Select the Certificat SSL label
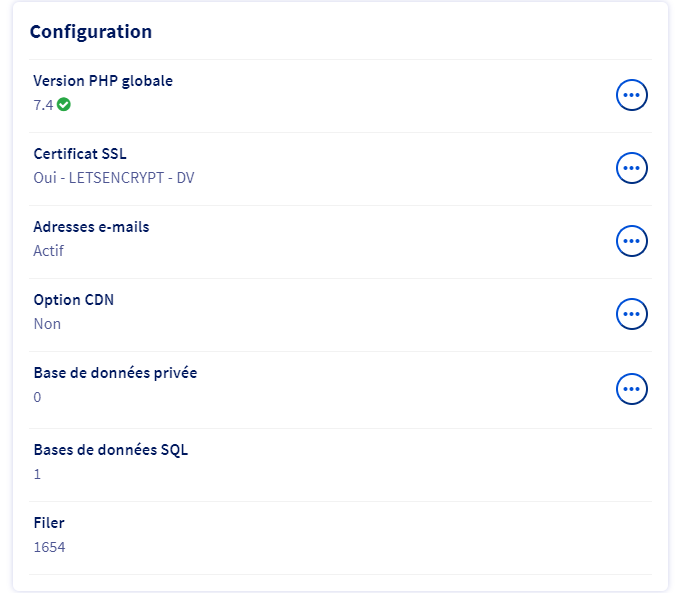This screenshot has width=682, height=593. point(80,154)
